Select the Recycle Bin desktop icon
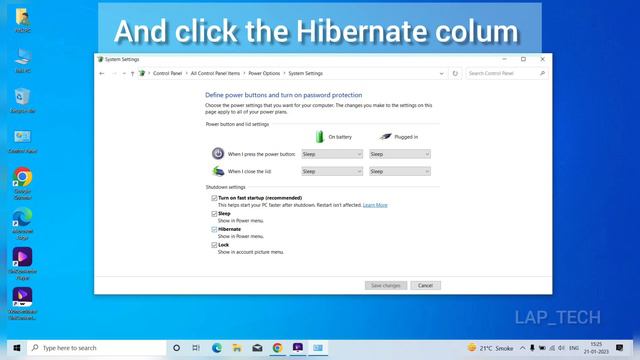 point(22,100)
